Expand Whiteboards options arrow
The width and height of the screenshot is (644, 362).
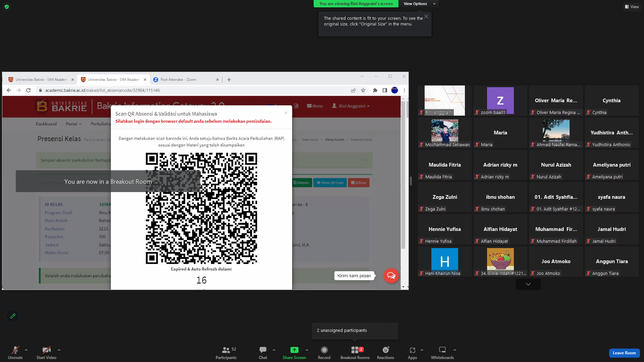455,350
